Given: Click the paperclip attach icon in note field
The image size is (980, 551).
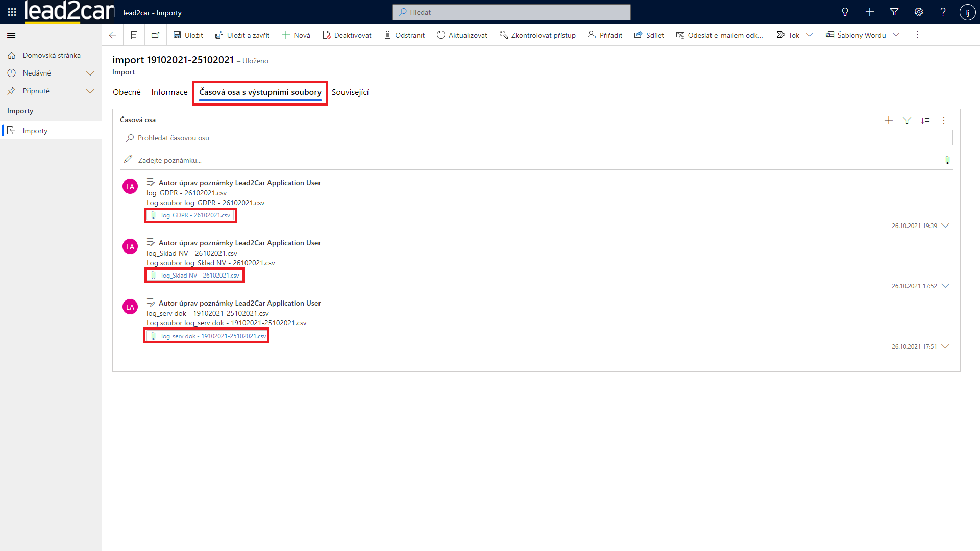Looking at the screenshot, I should [x=947, y=160].
